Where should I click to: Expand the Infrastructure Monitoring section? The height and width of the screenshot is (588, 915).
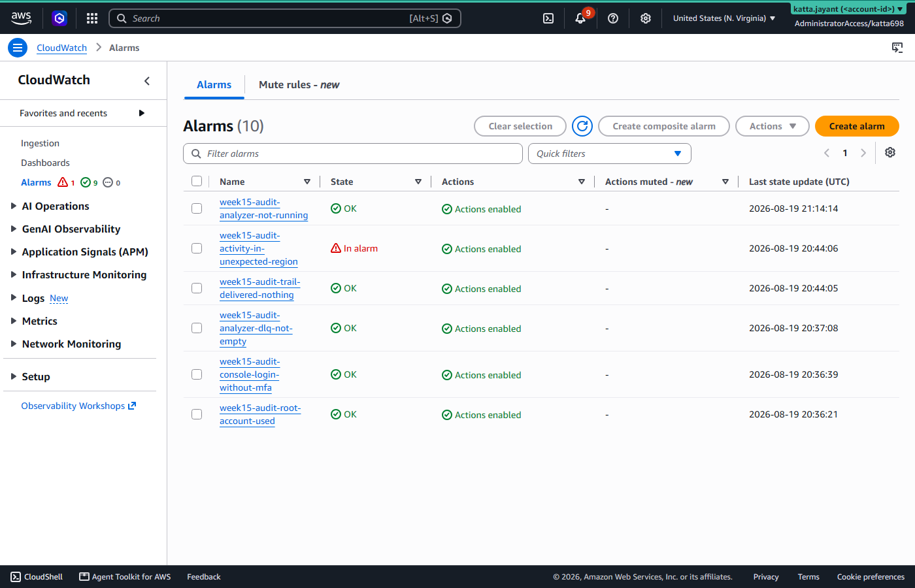pyautogui.click(x=14, y=274)
